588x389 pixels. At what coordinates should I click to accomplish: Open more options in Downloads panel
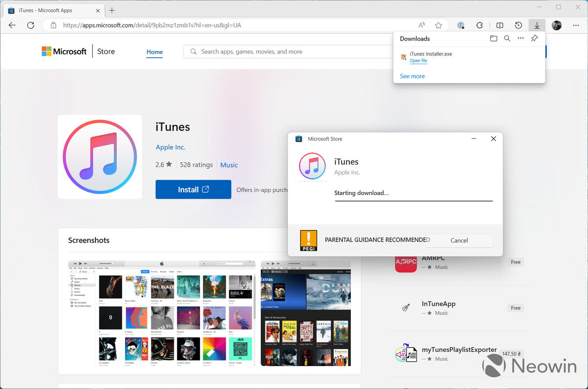tap(520, 38)
